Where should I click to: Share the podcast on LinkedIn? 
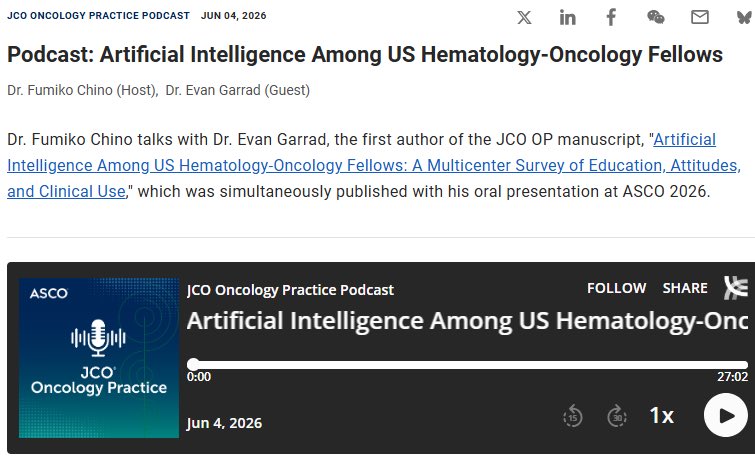point(567,18)
